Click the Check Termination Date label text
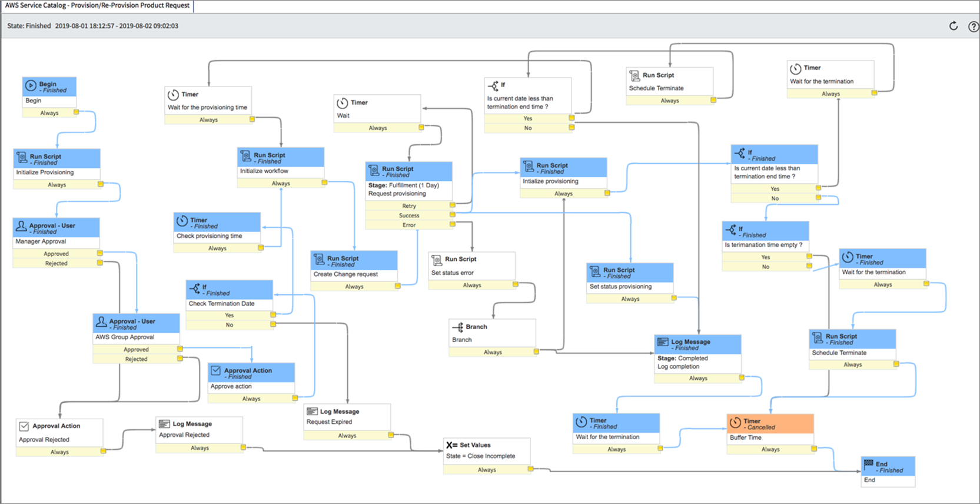 221,304
